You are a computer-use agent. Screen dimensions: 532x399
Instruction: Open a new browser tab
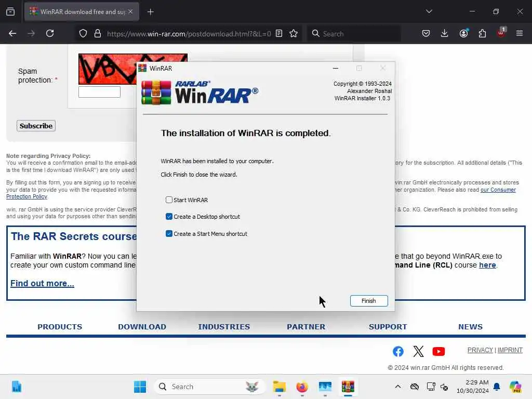[x=150, y=12]
